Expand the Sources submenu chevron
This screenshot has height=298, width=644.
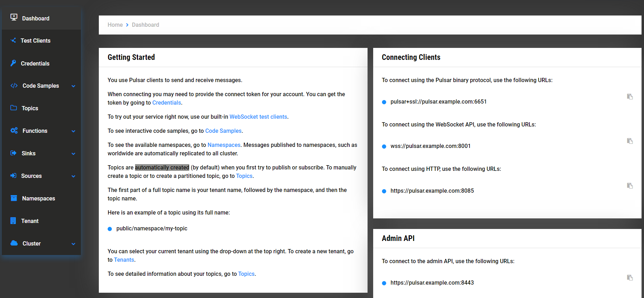click(x=74, y=176)
